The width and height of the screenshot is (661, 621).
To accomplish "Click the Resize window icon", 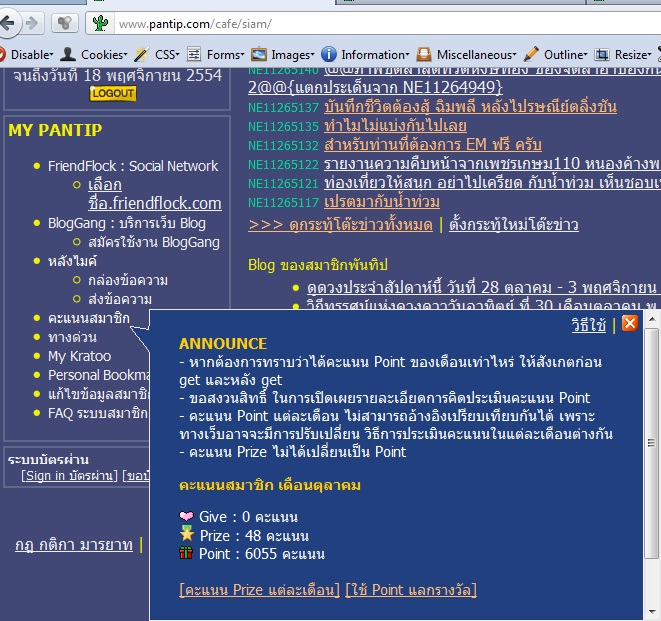I will coord(602,55).
